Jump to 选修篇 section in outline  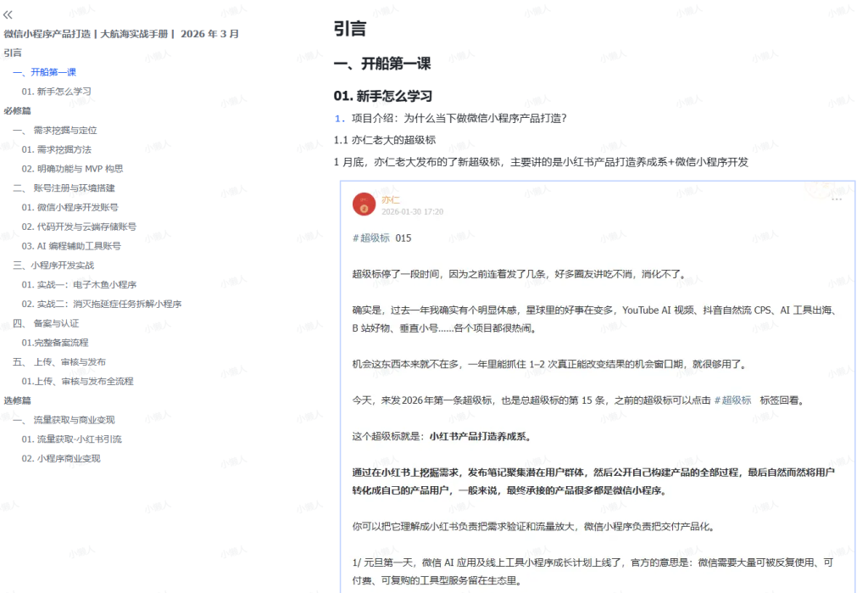[x=17, y=400]
